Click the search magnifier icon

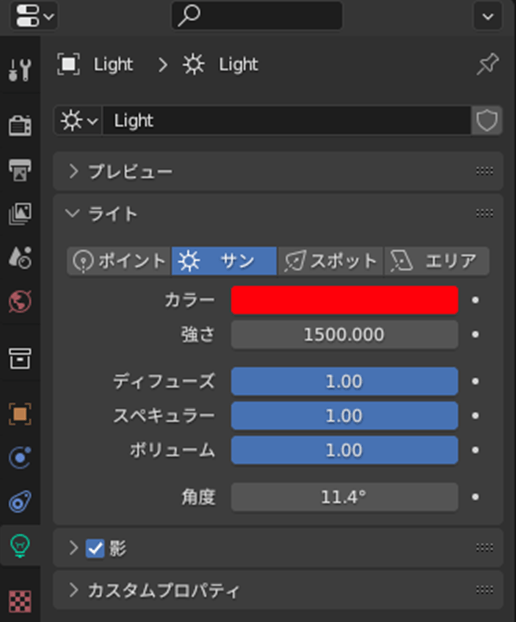click(x=189, y=16)
